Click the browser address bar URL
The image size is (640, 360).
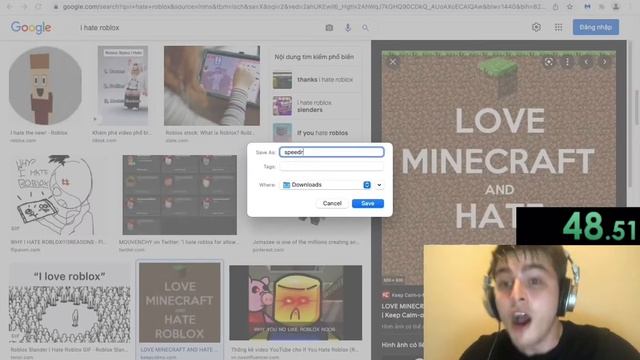pyautogui.click(x=303, y=7)
